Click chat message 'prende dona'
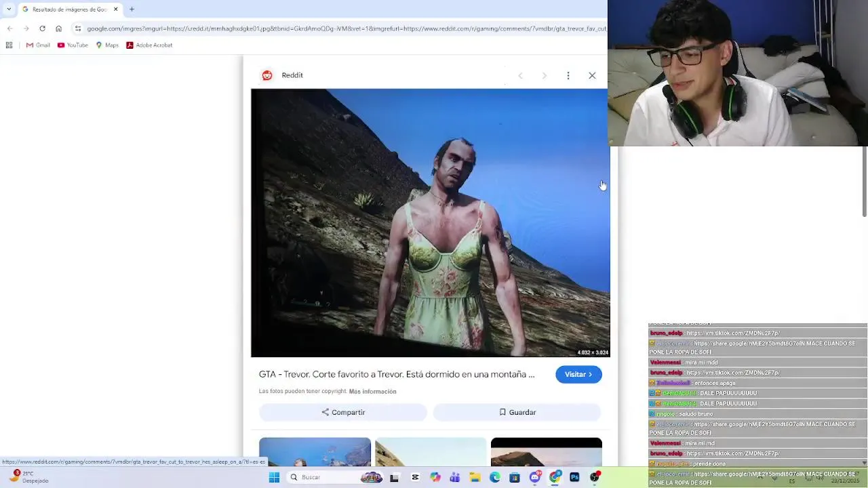The height and width of the screenshot is (488, 868). click(x=709, y=464)
